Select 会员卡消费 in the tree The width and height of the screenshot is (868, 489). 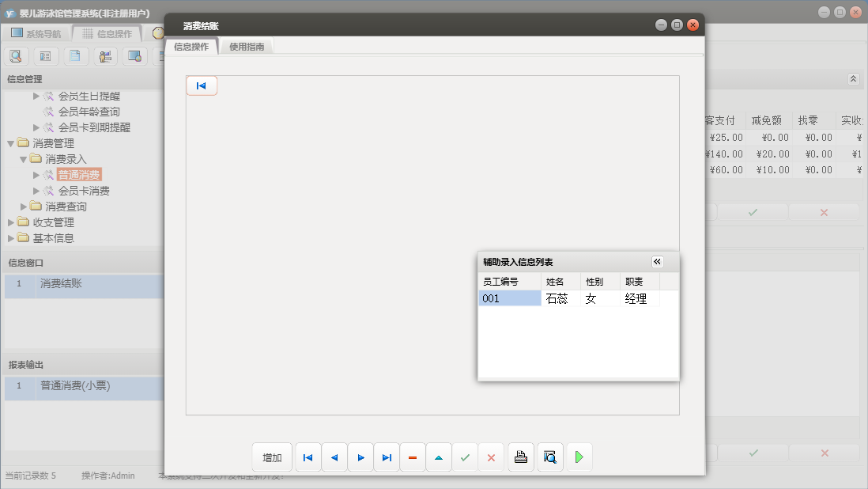tap(84, 191)
